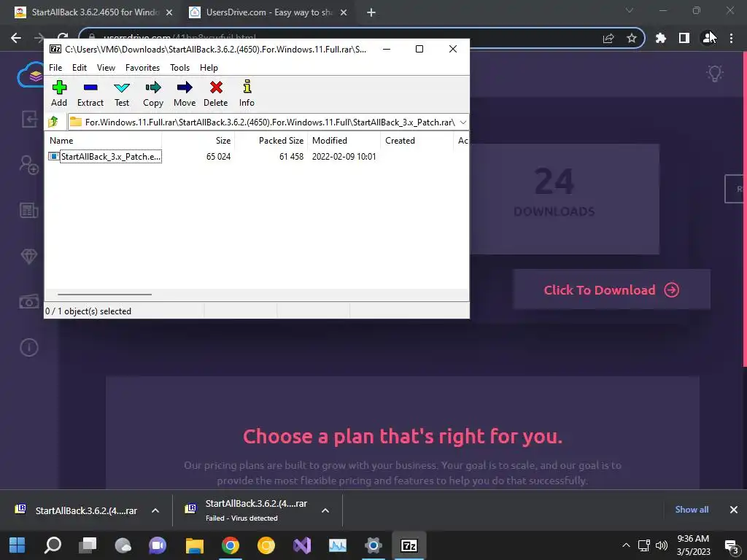Click the add user sidebar icon

pyautogui.click(x=29, y=165)
